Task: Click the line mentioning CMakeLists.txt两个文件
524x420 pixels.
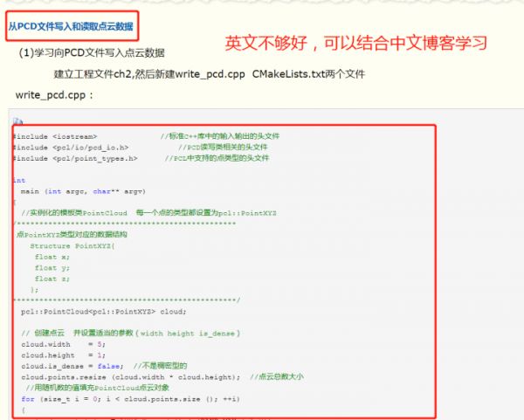Action: [x=210, y=74]
